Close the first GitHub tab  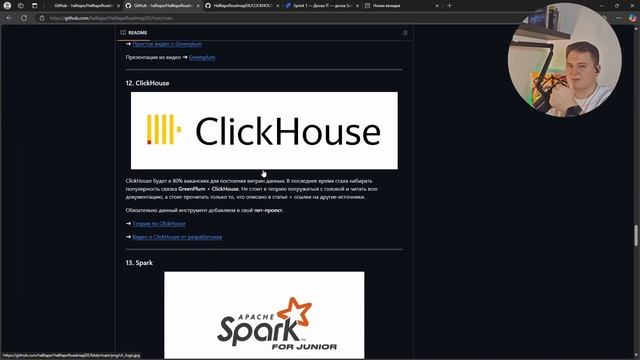click(x=118, y=6)
